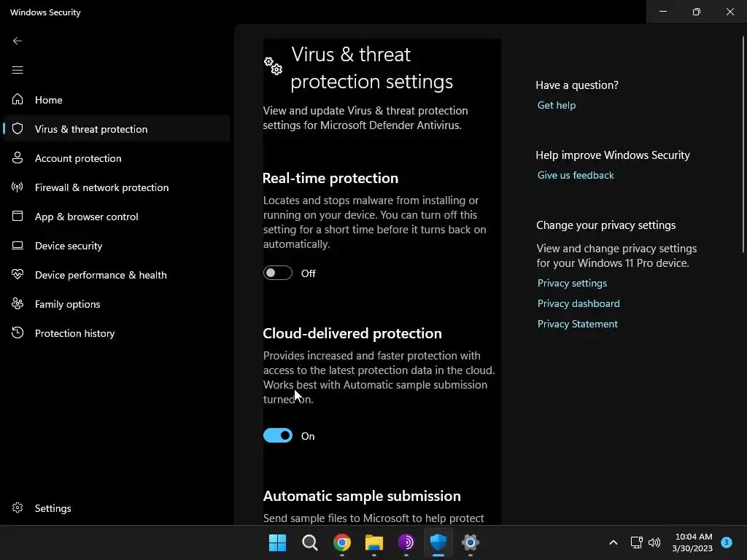Show hidden icons chevron in system tray
The image size is (747, 560).
click(614, 542)
